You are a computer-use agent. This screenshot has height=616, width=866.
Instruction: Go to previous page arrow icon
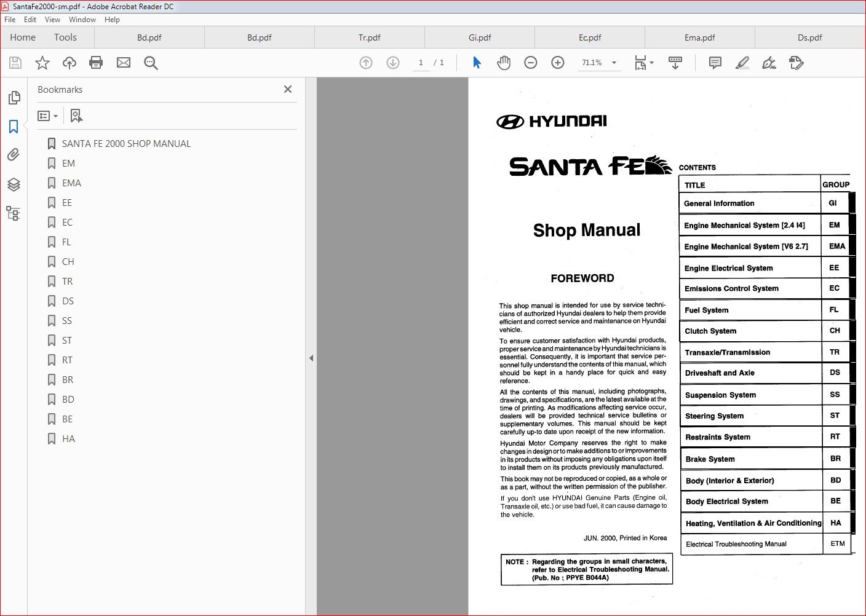click(x=366, y=63)
